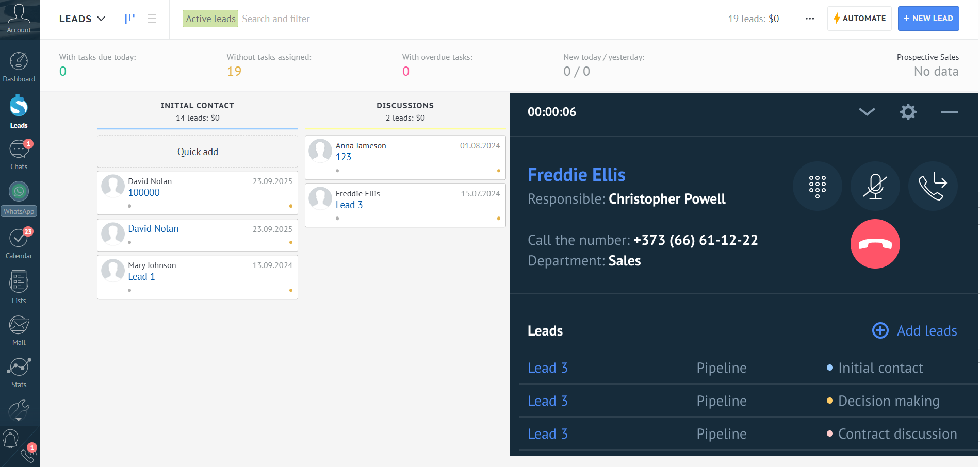Collapse call panel using the chevron
This screenshot has height=467, width=980.
tap(867, 112)
